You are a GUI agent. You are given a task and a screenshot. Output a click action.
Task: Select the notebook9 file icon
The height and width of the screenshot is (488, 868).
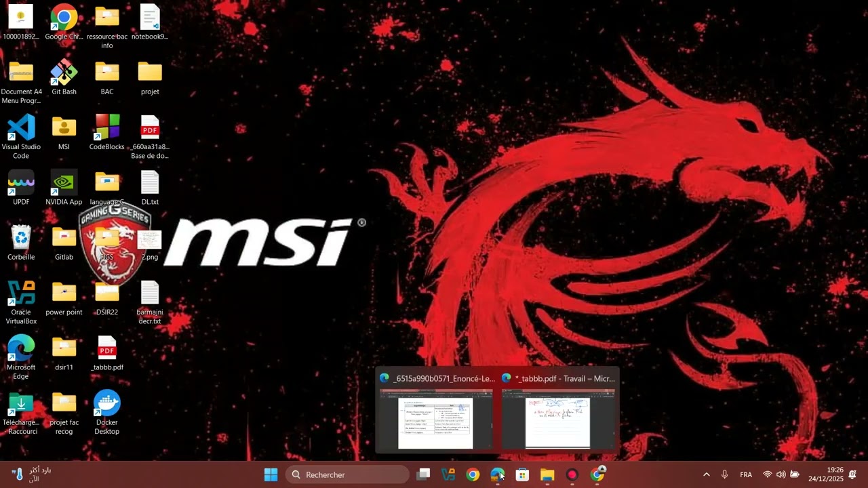150,22
